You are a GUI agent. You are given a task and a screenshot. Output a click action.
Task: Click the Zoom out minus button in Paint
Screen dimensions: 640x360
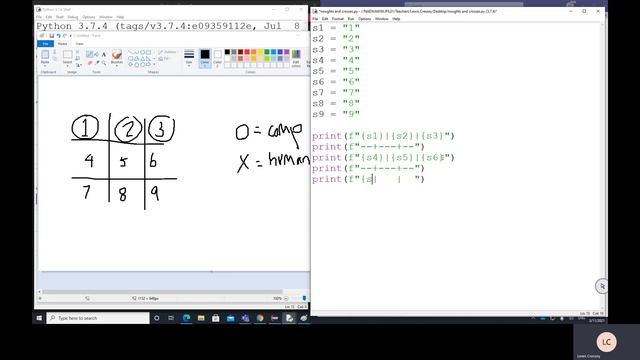pos(286,298)
